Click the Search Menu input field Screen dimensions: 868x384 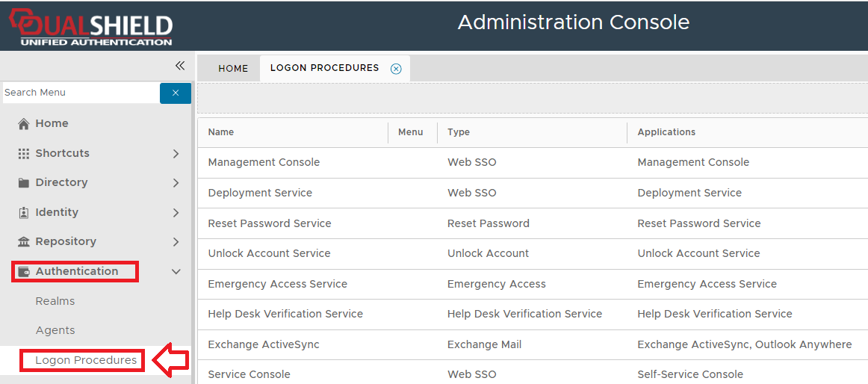coord(81,93)
